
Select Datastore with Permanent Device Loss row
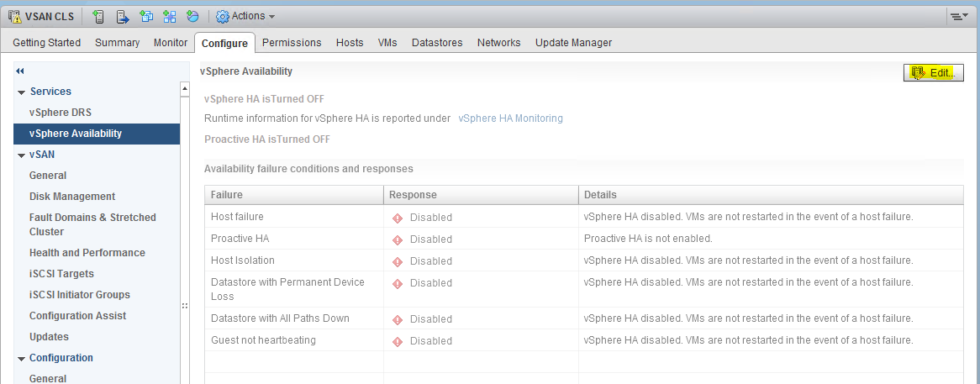tap(584, 289)
